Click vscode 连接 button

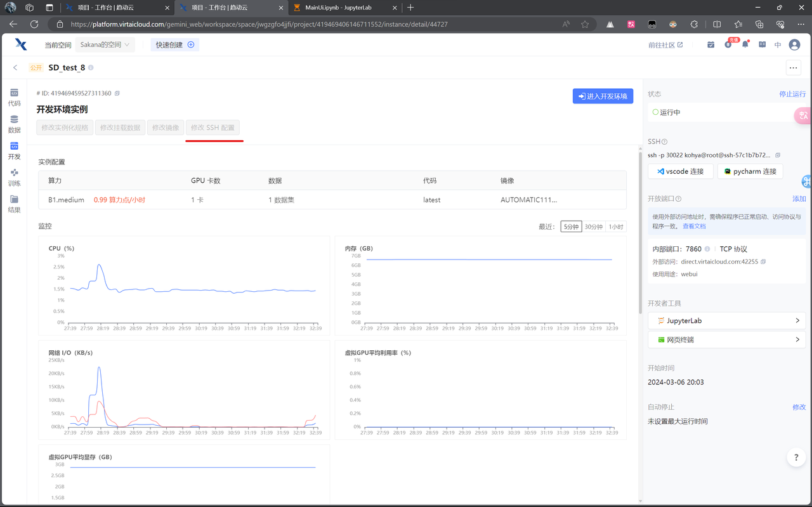point(680,171)
